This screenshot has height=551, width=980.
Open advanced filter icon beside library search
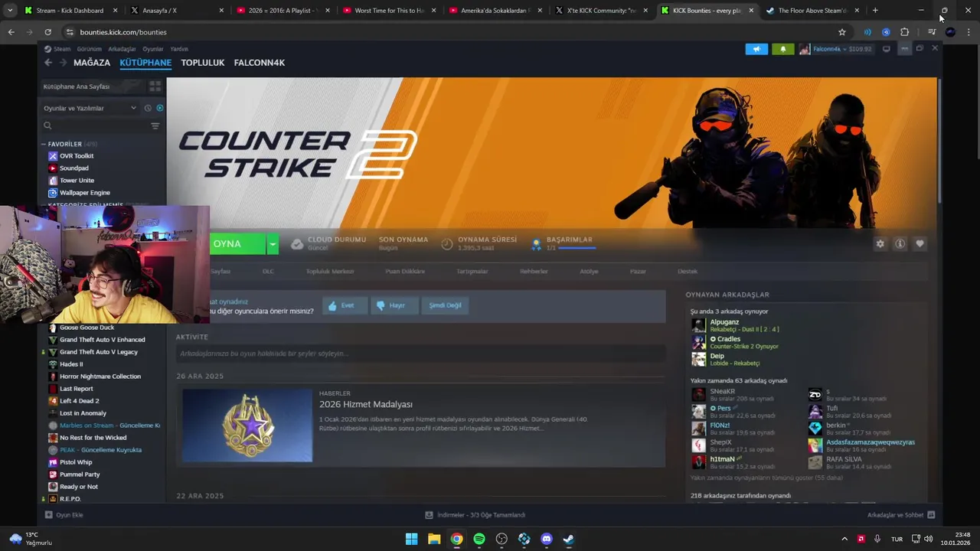point(155,126)
